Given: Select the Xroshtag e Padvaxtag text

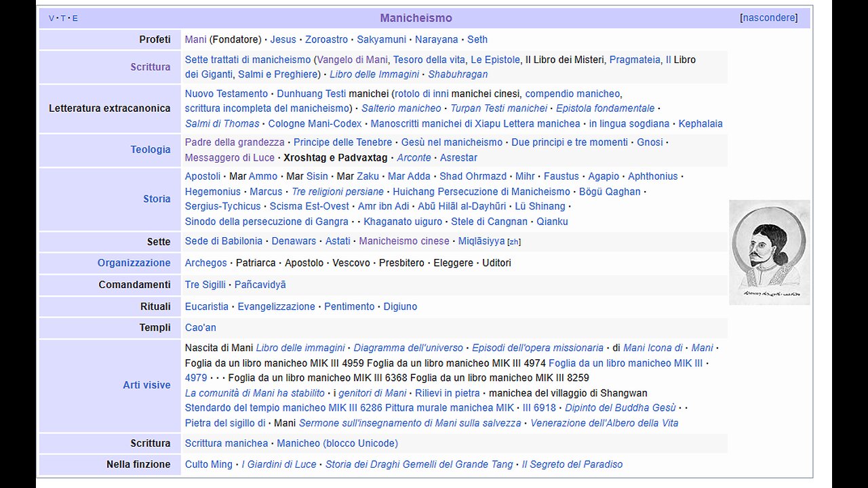Looking at the screenshot, I should click(x=336, y=158).
